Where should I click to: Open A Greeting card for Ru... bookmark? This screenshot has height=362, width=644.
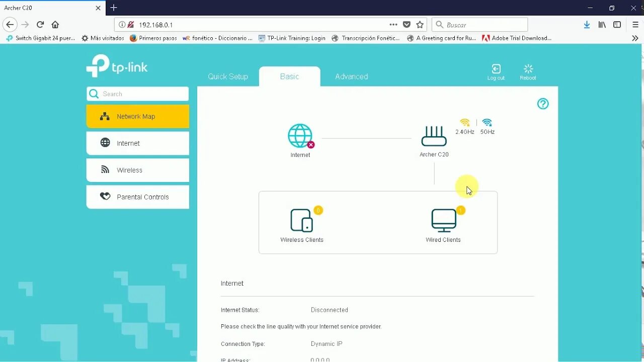click(441, 38)
